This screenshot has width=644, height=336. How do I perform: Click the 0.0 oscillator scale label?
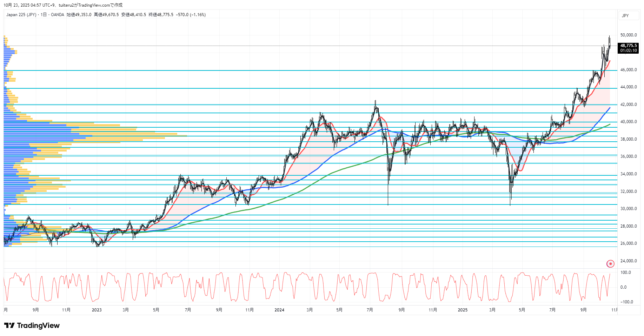tap(623, 287)
